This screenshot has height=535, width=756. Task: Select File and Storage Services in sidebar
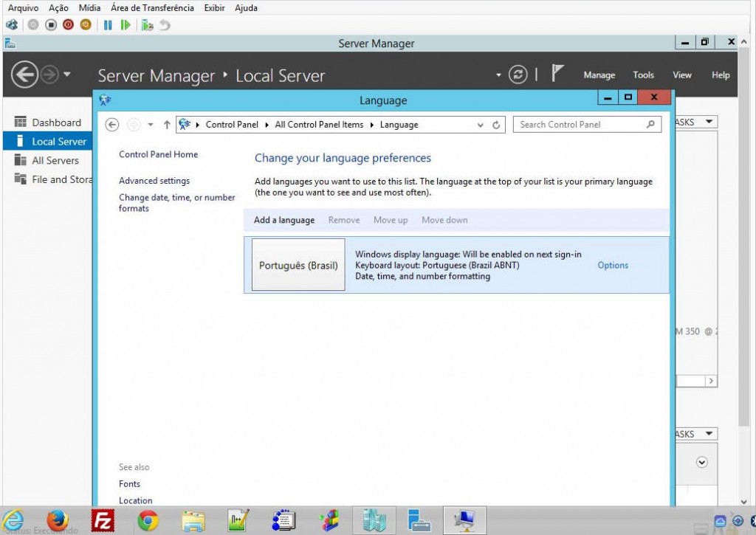coord(47,179)
